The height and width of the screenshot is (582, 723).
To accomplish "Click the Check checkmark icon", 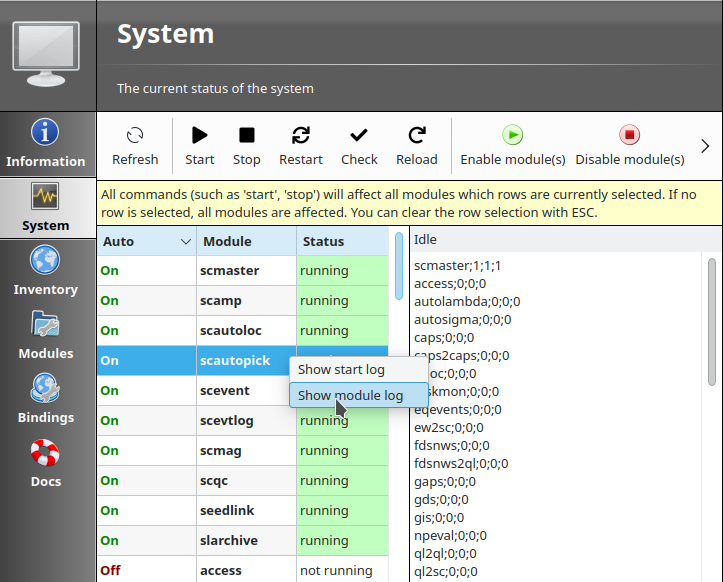I will tap(359, 135).
